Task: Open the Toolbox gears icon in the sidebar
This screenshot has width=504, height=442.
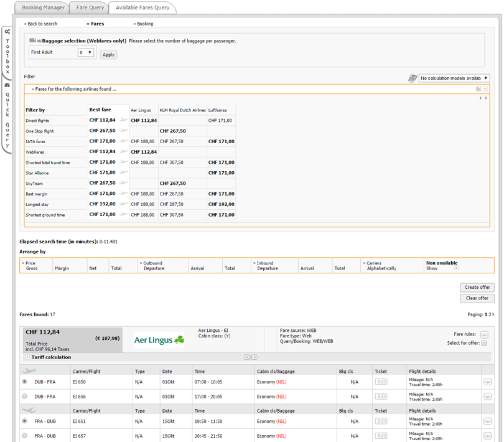Action: (7, 32)
